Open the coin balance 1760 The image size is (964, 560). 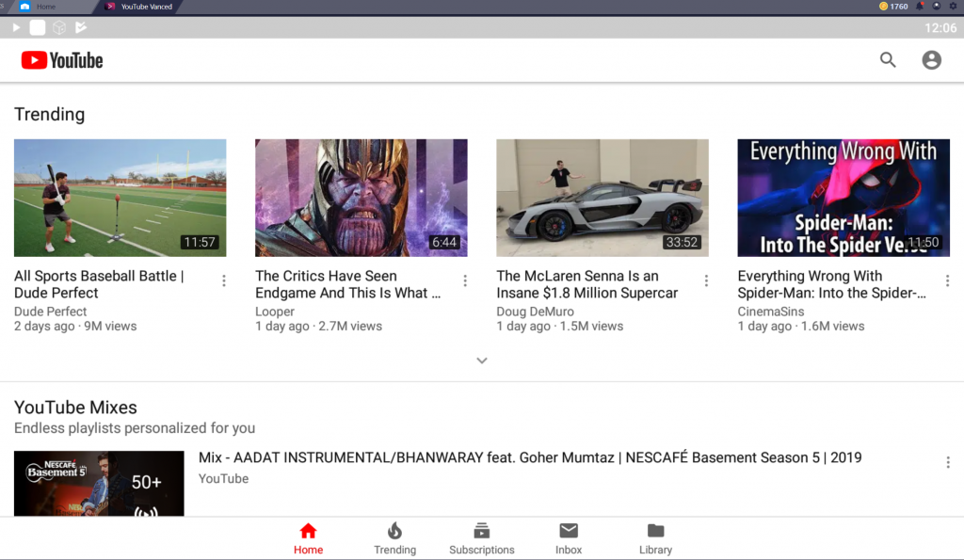click(893, 7)
